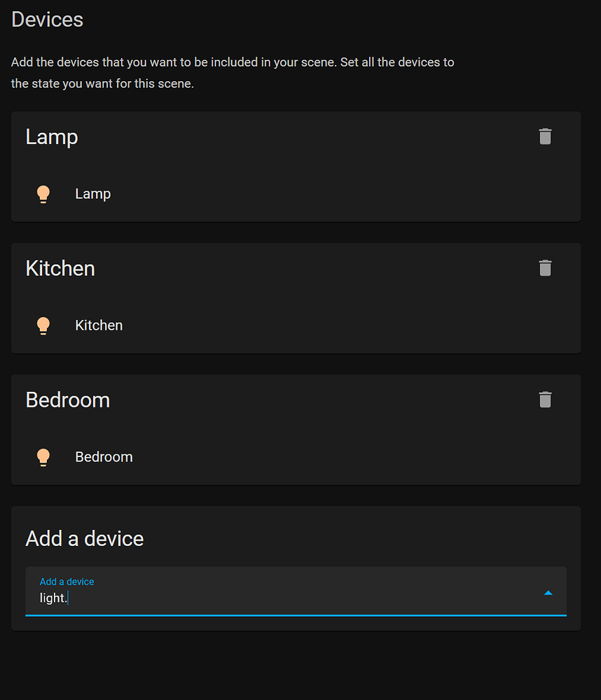Viewport: 601px width, 700px height.
Task: Select the Bedroom entity row
Action: click(x=104, y=457)
